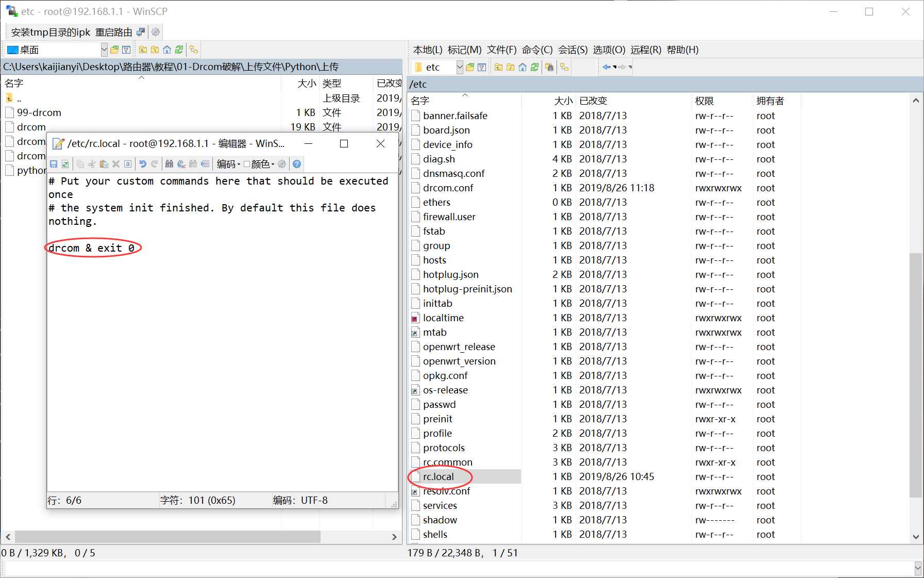Select drcom.conf in the remote list

click(448, 188)
